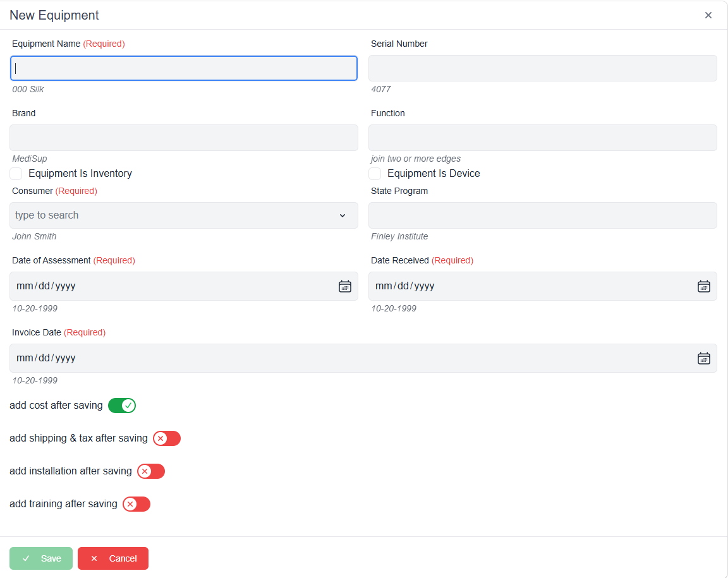This screenshot has height=578, width=728.
Task: Click the 'Equipment Name (Required)' label
Action: coord(68,44)
